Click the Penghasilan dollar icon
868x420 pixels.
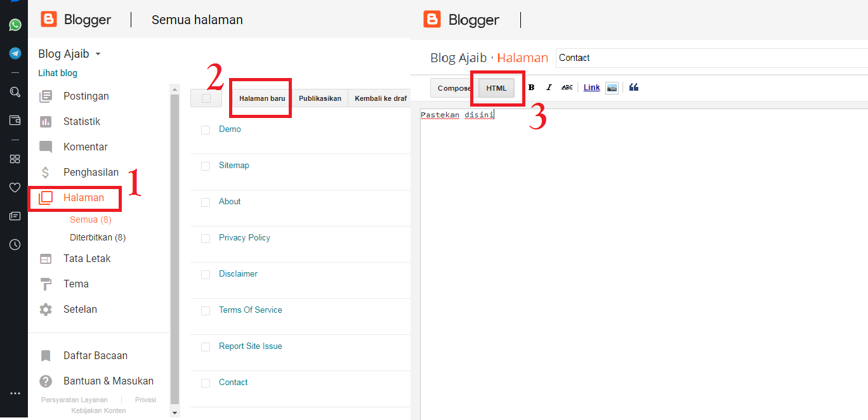tap(46, 173)
